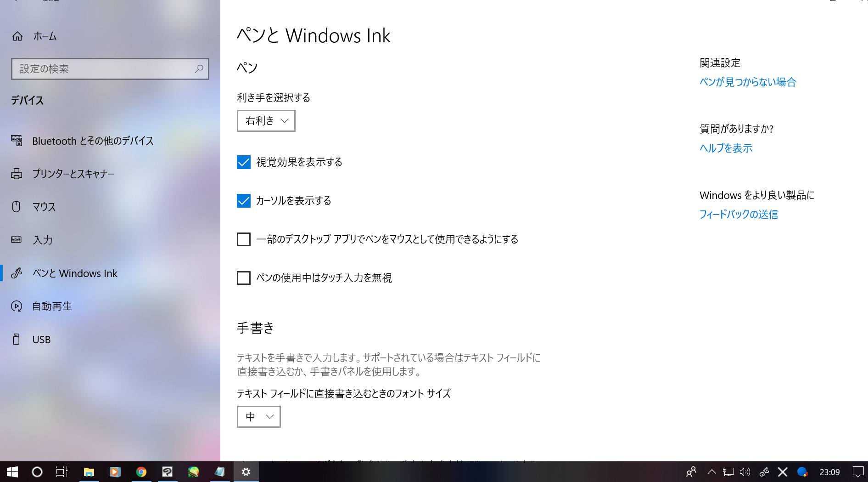
Task: Check ペンの使用中はタッチ入力を無視
Action: (x=244, y=278)
